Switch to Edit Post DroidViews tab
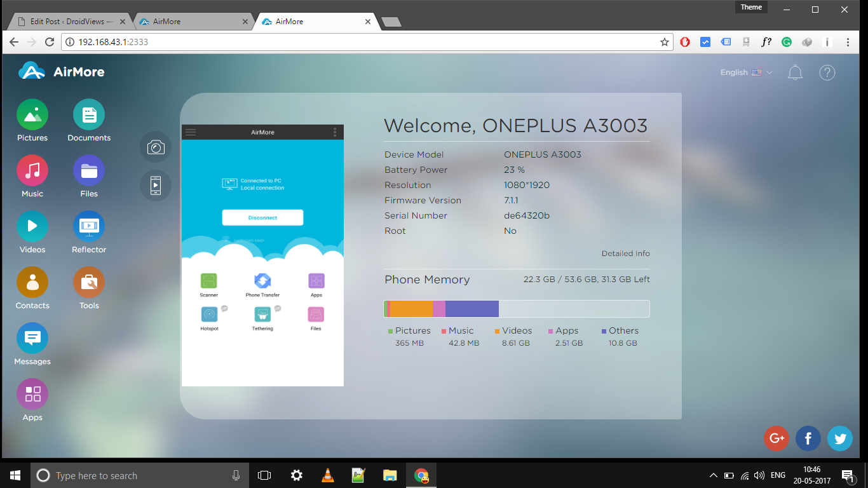Viewport: 868px width, 488px height. 70,21
